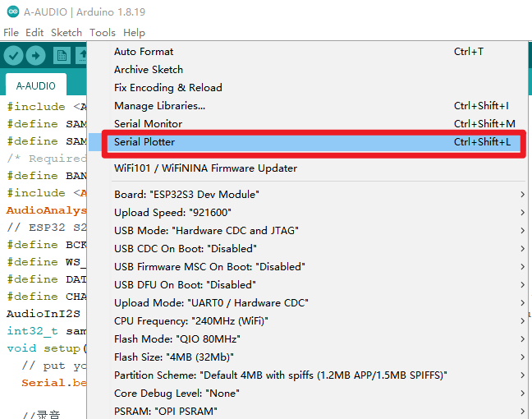The image size is (532, 419).
Task: Click the '// put yo' comment line
Action: 54,366
